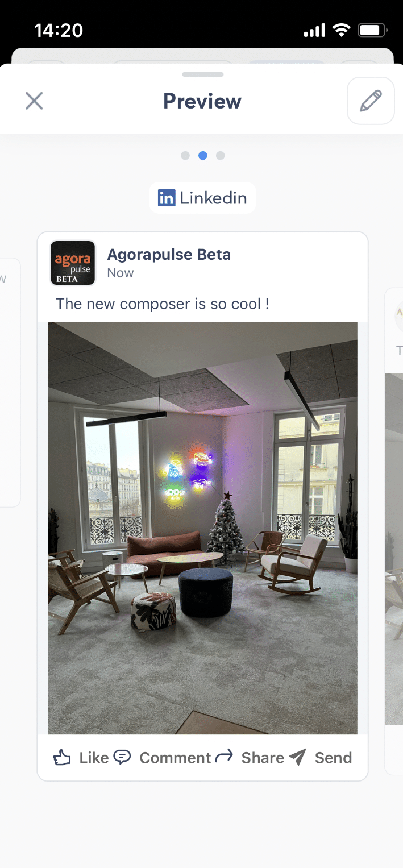Show the next preview card on right
Viewport: 403px width, 868px height.
tap(394, 531)
